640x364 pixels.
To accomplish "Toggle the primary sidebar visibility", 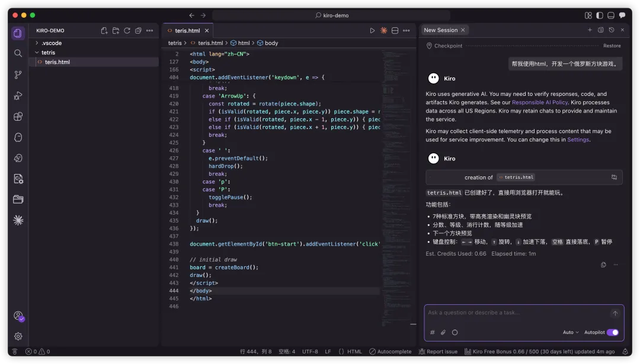I will coord(600,15).
